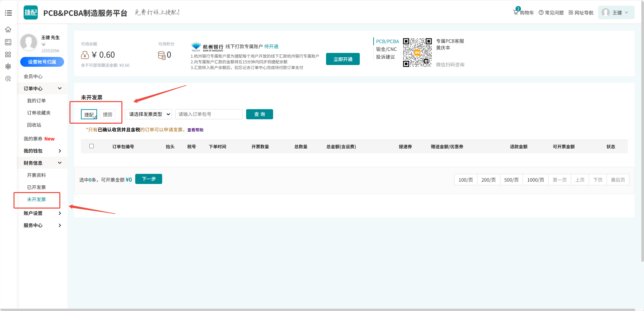Expand the 我的钱包 sidebar section

[x=42, y=151]
